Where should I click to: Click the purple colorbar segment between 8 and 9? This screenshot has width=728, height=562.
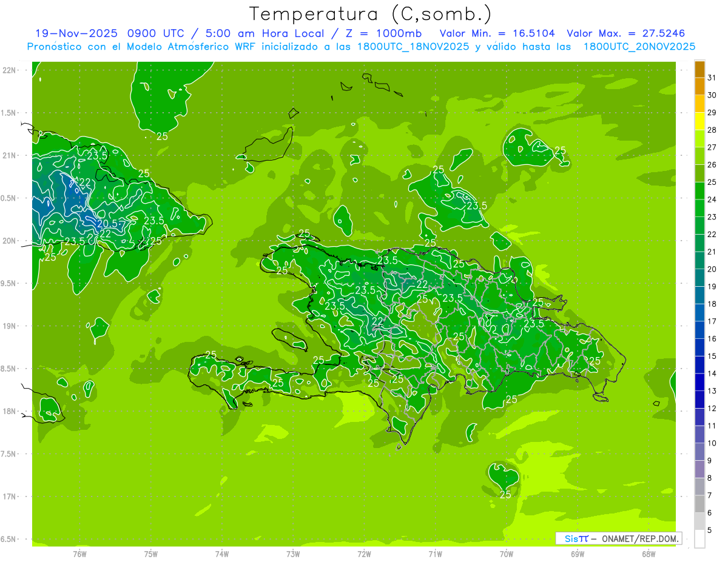point(699,469)
